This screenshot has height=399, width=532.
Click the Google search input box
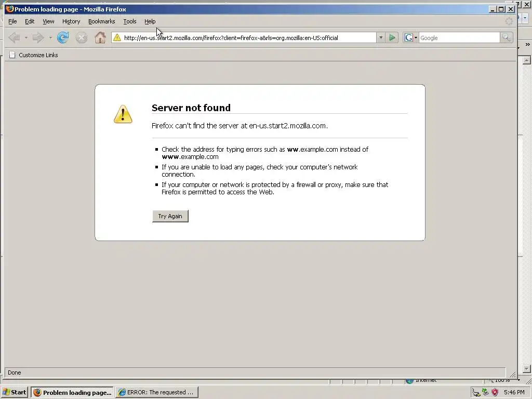(459, 37)
